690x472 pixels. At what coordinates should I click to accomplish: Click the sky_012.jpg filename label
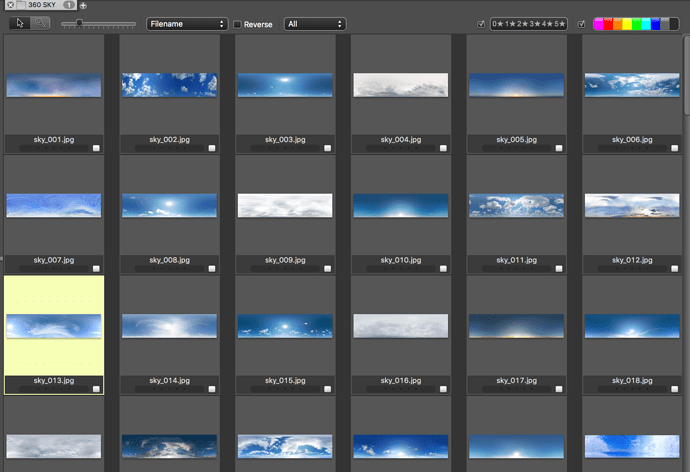click(x=632, y=260)
